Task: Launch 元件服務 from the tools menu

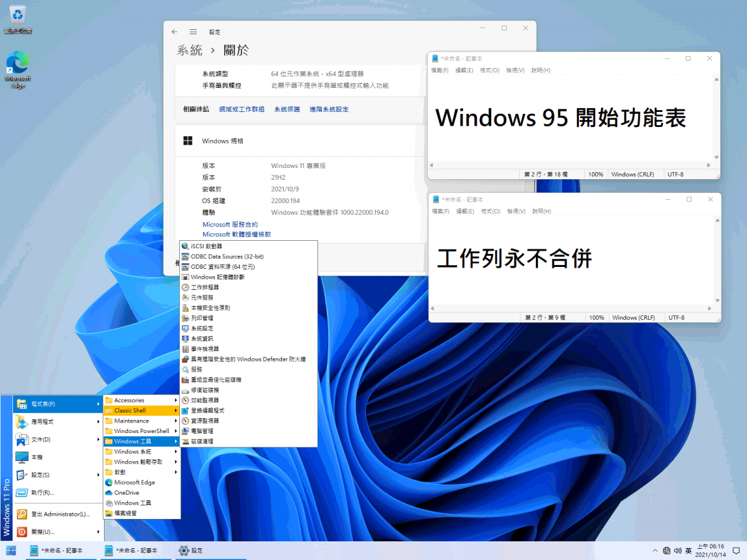Action: (x=248, y=297)
